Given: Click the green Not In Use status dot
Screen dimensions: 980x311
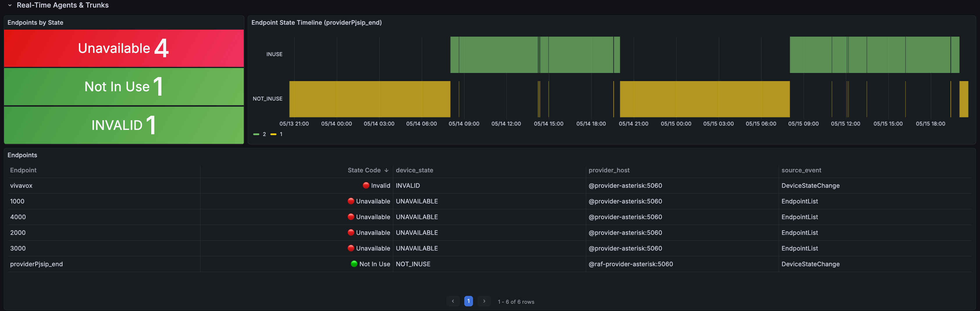Looking at the screenshot, I should pos(354,263).
